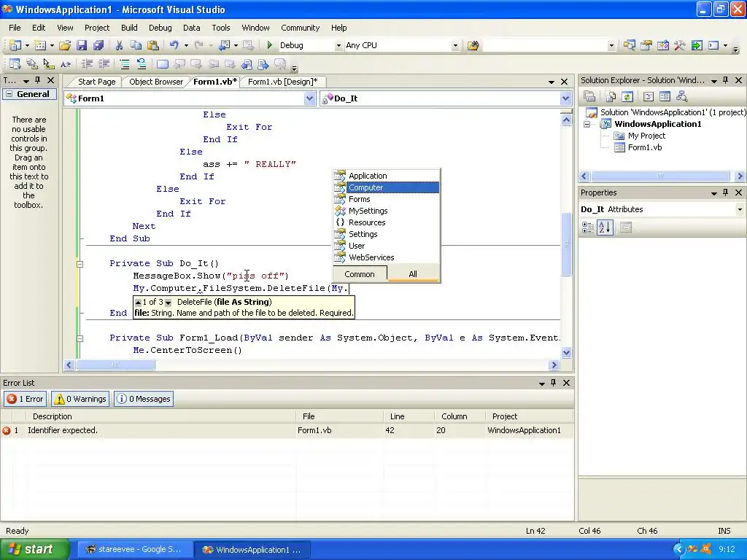Click the Refresh icon in Solution Explorer

pos(627,97)
